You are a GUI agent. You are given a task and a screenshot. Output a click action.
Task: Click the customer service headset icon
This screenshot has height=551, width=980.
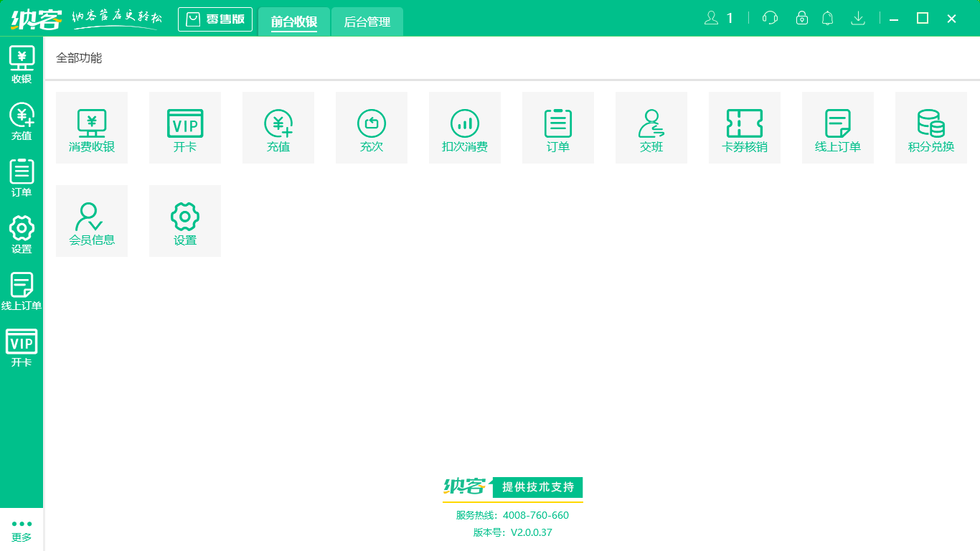point(770,19)
